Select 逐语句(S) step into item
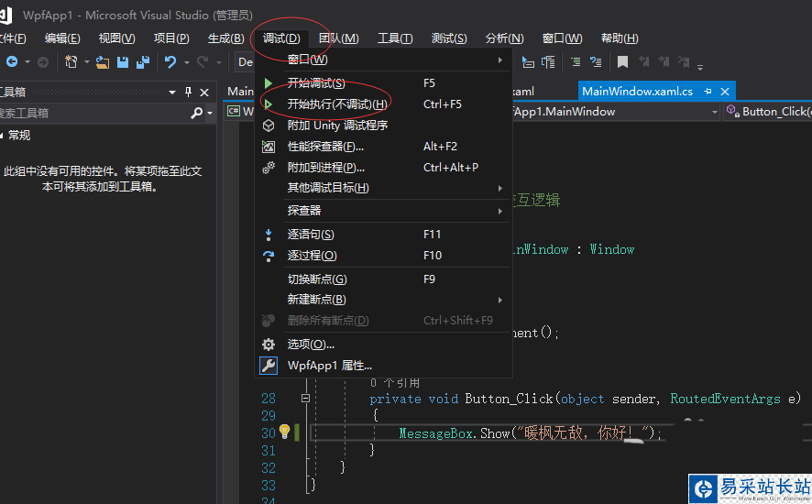Image resolution: width=812 pixels, height=504 pixels. click(383, 235)
